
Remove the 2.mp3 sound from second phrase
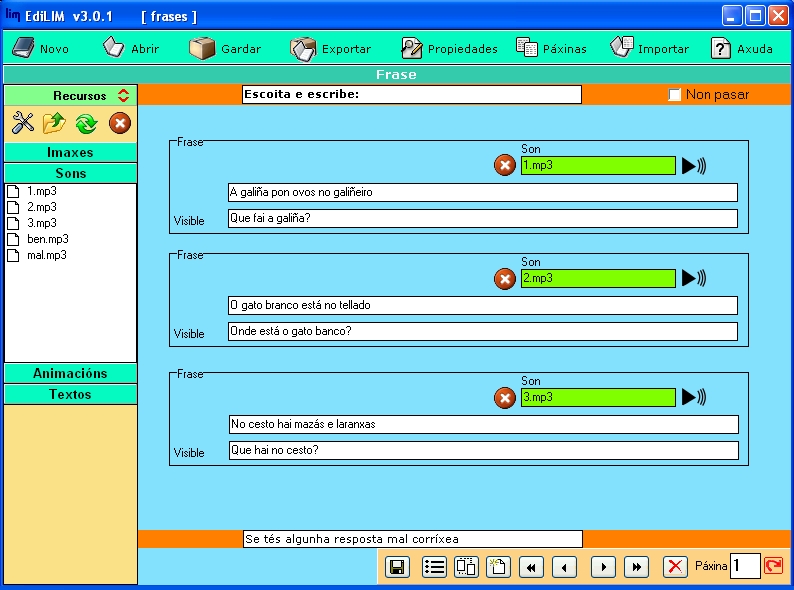tap(505, 279)
